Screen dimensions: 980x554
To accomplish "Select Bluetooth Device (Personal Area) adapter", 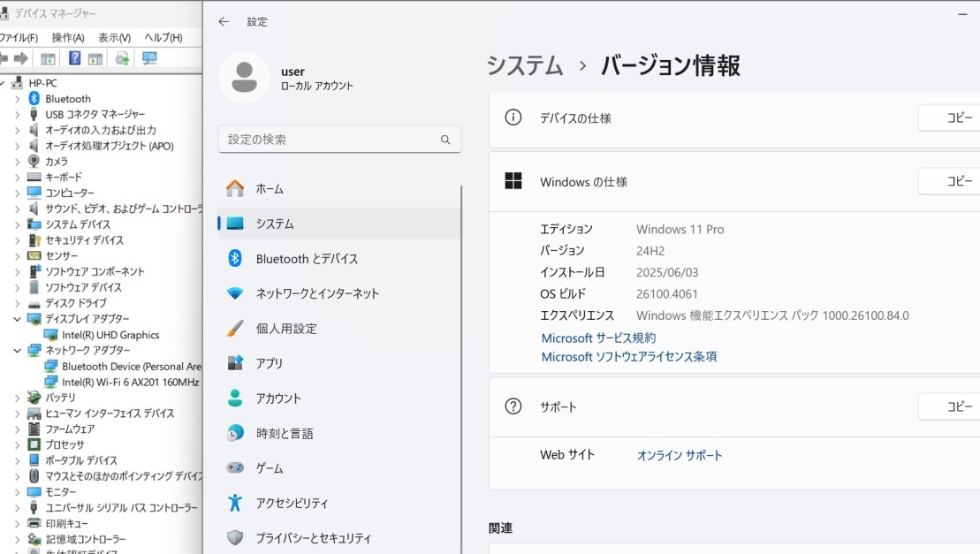I will coord(132,366).
